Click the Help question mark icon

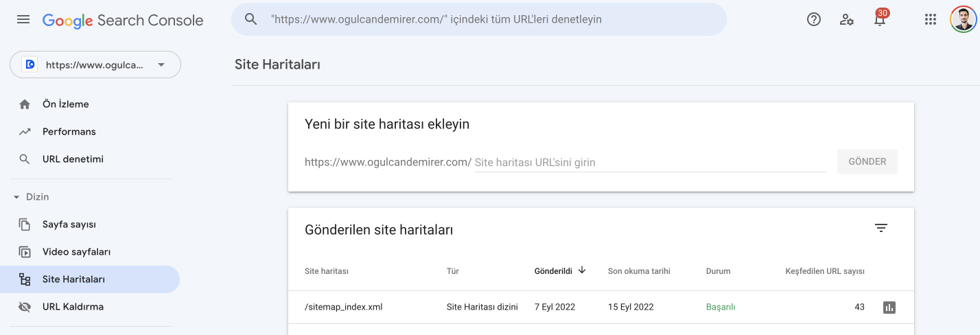814,20
